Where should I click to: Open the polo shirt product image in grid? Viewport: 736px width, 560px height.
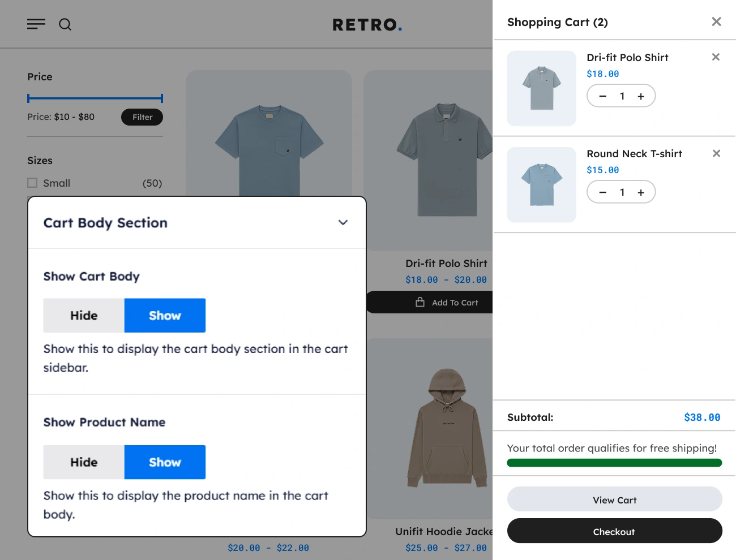(428, 161)
